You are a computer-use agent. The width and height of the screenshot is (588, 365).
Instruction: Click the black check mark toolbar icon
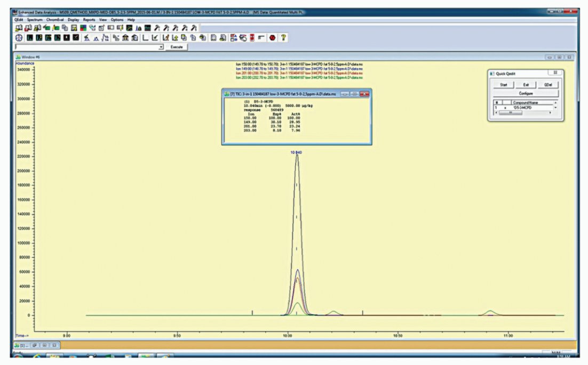tap(75, 37)
